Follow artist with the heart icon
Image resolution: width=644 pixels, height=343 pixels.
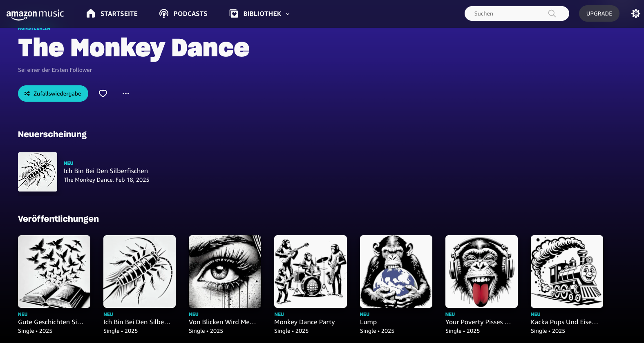coord(103,94)
